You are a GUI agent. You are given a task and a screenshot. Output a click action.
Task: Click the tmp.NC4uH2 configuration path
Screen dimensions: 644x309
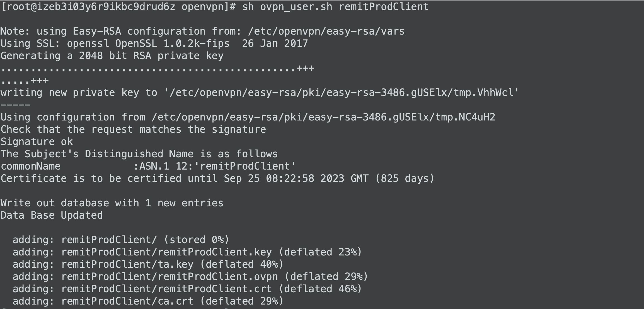point(323,117)
